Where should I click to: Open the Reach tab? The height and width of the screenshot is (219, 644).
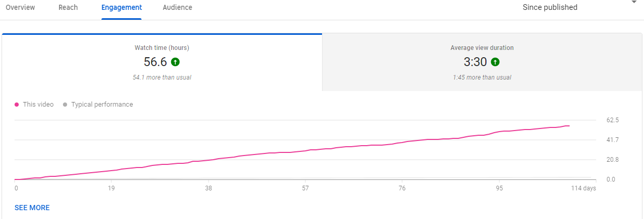coord(68,7)
